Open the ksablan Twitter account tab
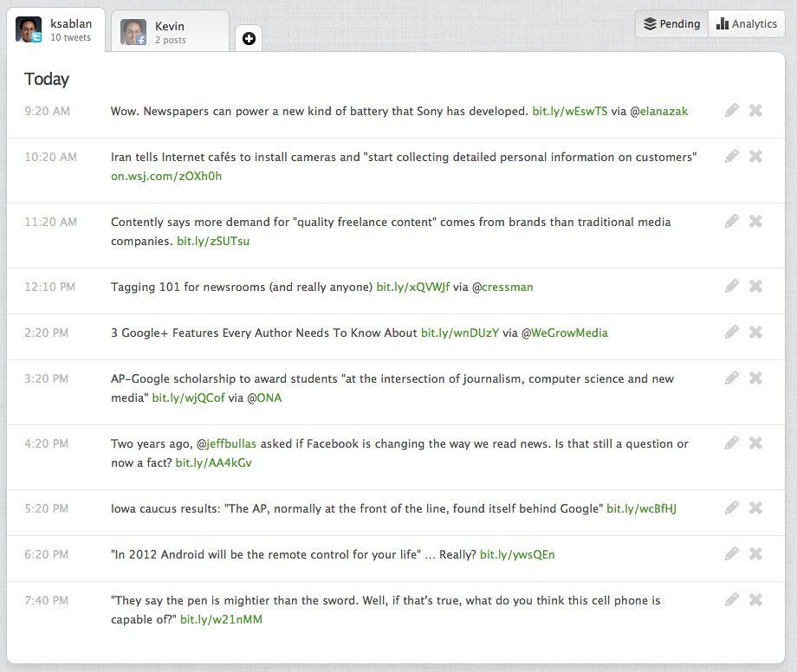Viewport: 797px width, 672px height. (56, 30)
